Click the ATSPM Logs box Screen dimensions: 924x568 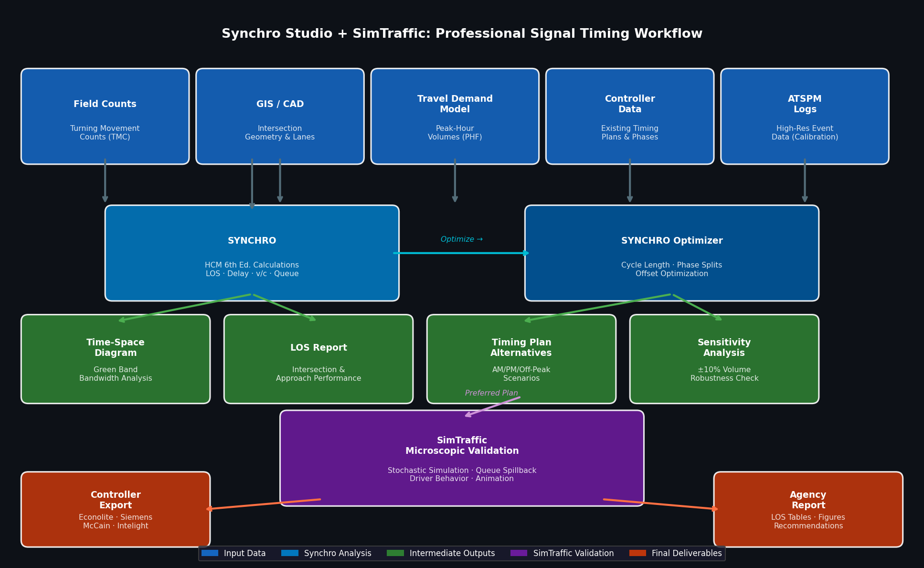pos(805,116)
